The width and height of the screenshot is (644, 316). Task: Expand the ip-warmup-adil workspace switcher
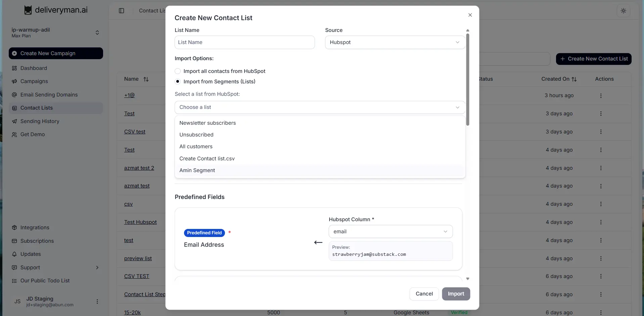point(97,33)
